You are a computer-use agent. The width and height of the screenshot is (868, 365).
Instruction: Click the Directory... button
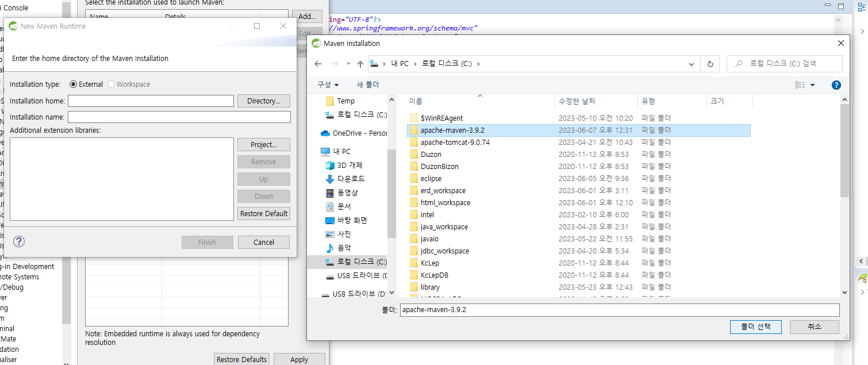click(x=264, y=101)
